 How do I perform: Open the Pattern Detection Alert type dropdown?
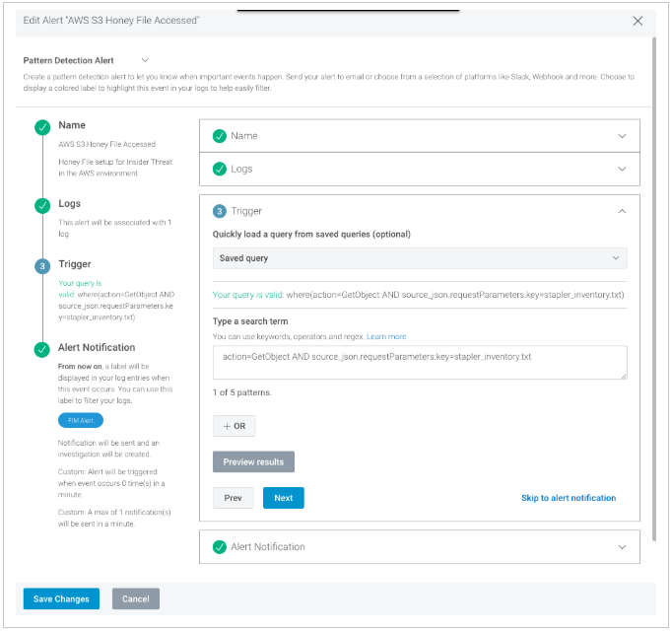(146, 61)
